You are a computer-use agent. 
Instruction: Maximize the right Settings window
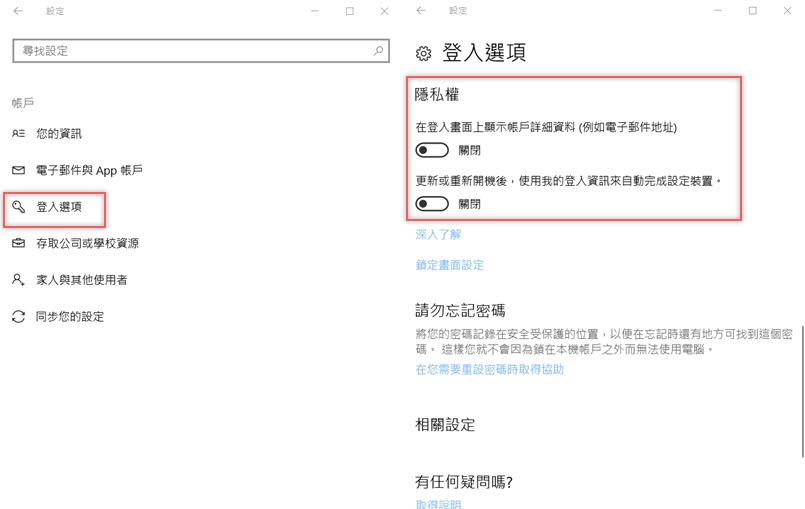[753, 10]
